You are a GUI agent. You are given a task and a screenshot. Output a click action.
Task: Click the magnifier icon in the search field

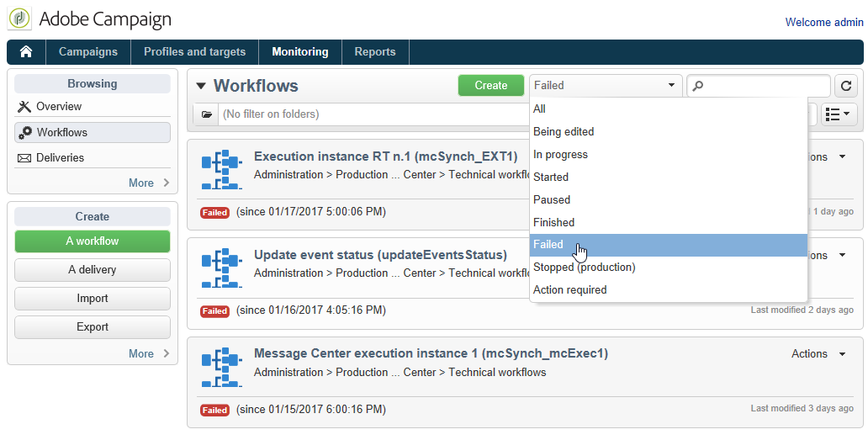coord(698,86)
